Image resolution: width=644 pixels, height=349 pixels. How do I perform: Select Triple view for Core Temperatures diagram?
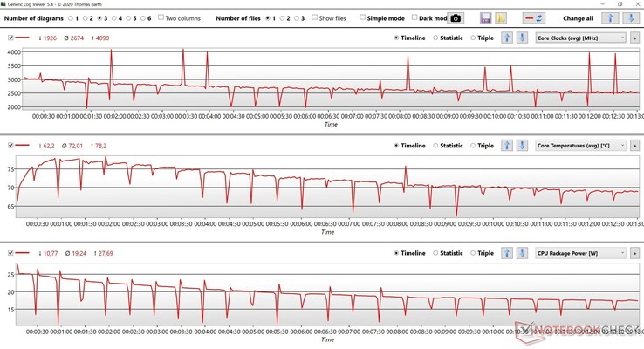(474, 146)
